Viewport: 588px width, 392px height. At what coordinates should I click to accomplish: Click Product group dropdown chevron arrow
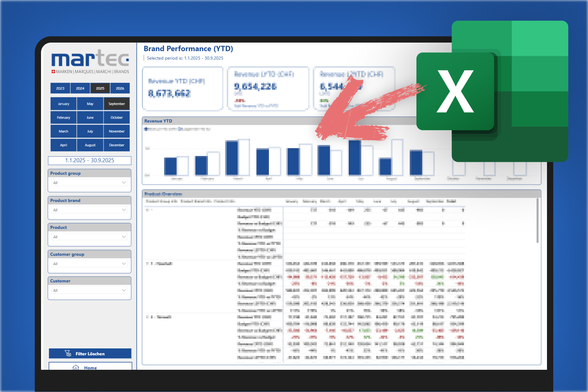point(124,183)
